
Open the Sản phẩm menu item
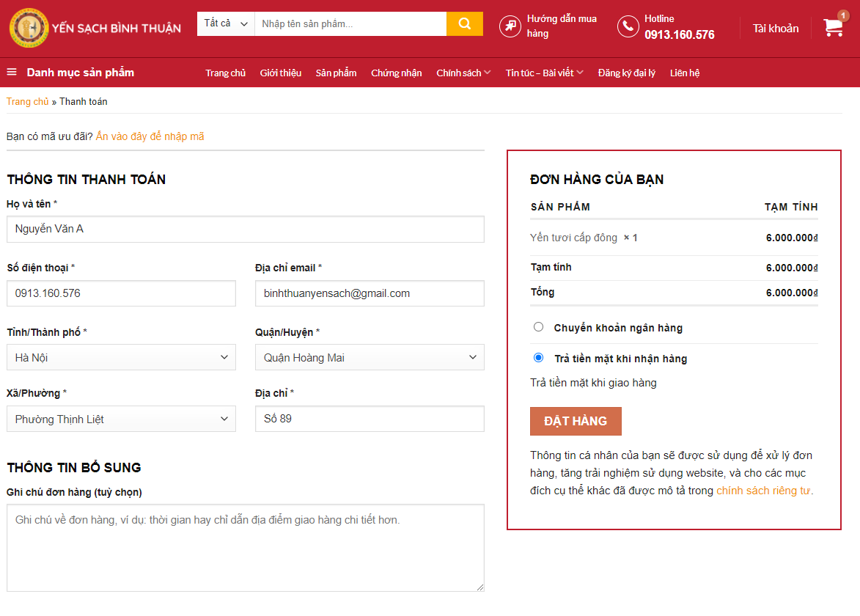pyautogui.click(x=337, y=73)
